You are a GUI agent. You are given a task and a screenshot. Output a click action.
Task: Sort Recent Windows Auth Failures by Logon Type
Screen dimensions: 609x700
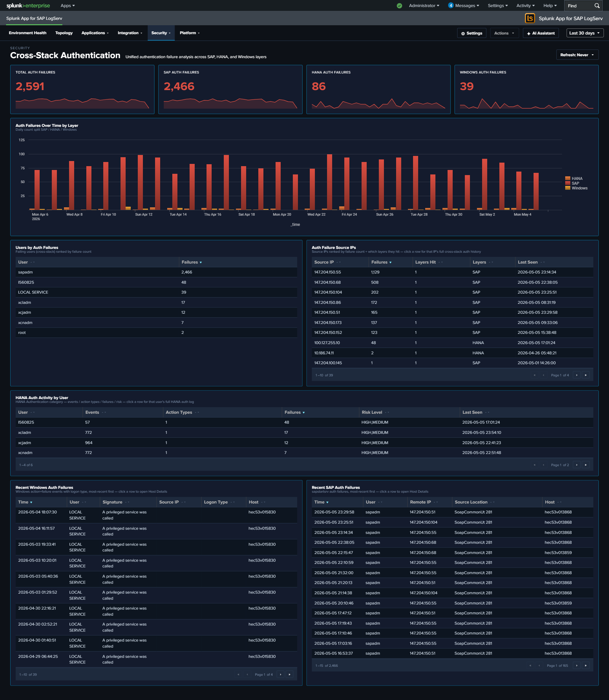coord(219,502)
